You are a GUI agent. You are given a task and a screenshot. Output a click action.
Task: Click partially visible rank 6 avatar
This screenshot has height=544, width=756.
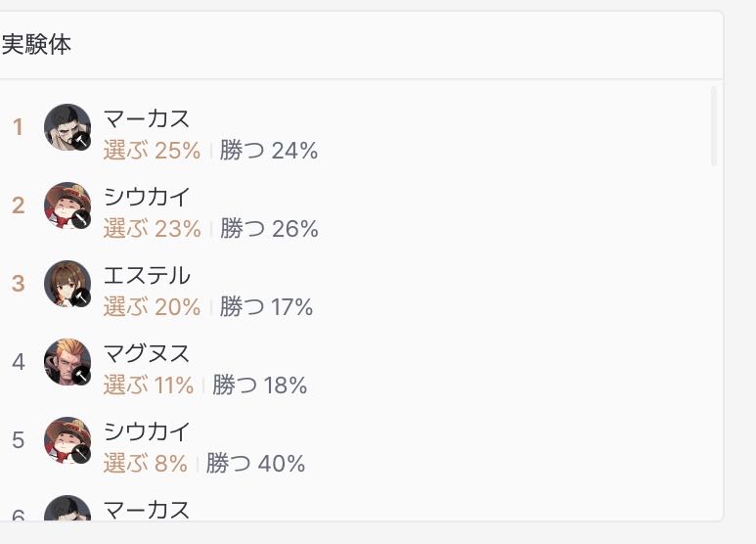click(x=67, y=508)
